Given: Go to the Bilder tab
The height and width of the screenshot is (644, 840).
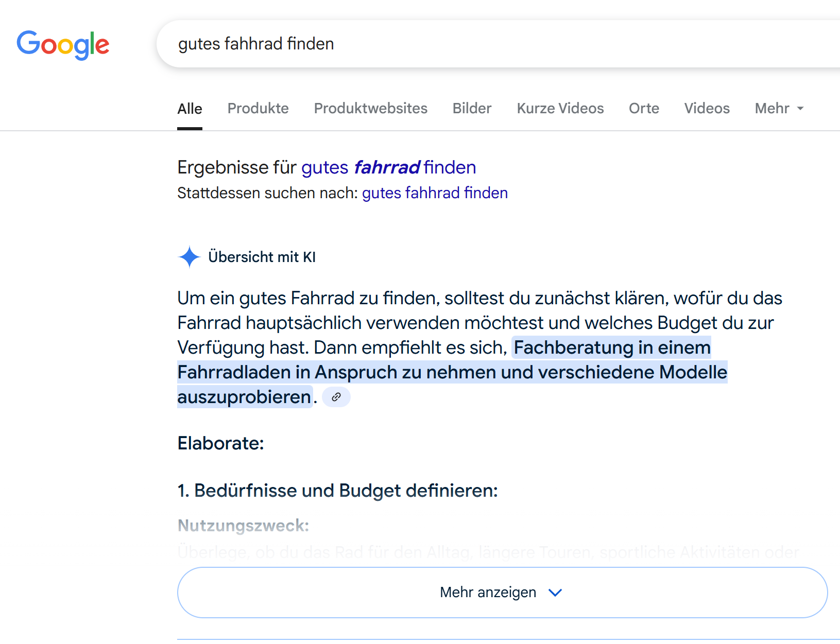Looking at the screenshot, I should tap(472, 109).
